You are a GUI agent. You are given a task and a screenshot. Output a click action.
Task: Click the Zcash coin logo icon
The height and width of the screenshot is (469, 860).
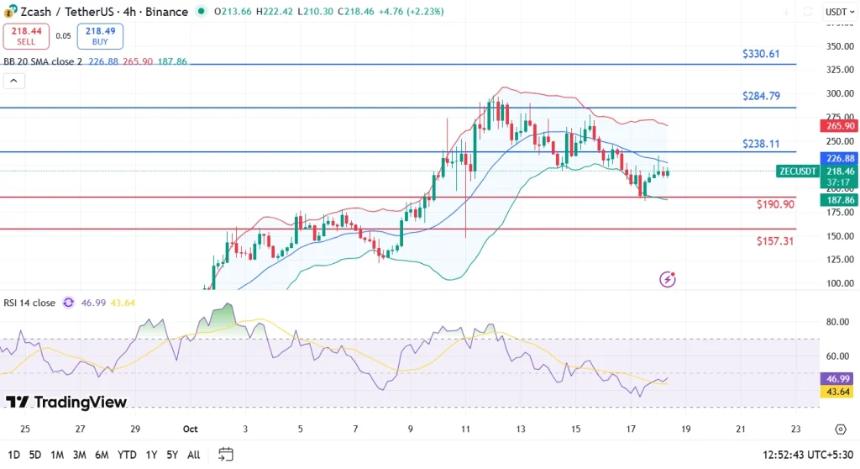(10, 11)
